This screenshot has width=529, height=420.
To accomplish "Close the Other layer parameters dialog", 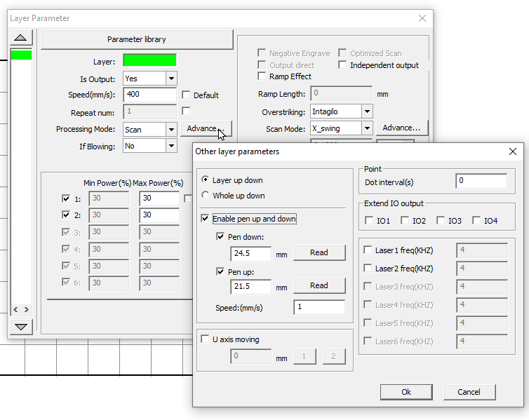I will click(x=513, y=151).
